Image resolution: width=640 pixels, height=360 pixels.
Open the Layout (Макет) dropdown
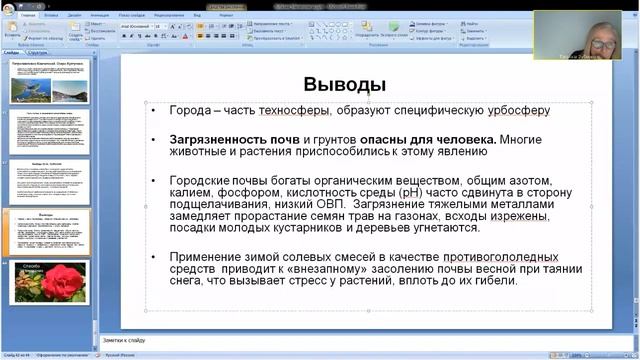94,24
